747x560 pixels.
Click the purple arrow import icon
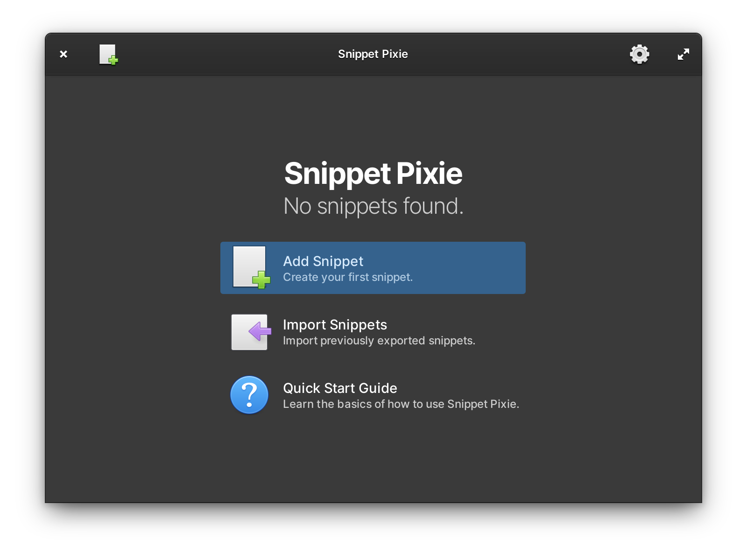pos(251,332)
